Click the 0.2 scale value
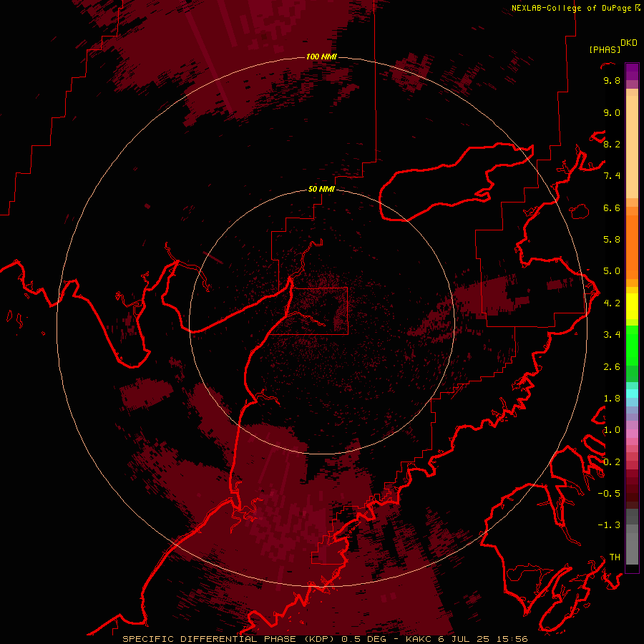 tap(612, 462)
